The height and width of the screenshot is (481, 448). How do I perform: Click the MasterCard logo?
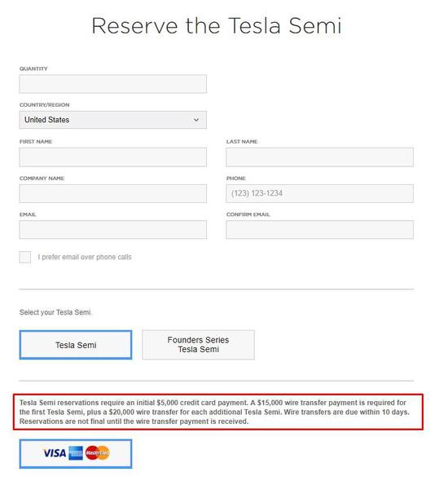[x=98, y=452]
